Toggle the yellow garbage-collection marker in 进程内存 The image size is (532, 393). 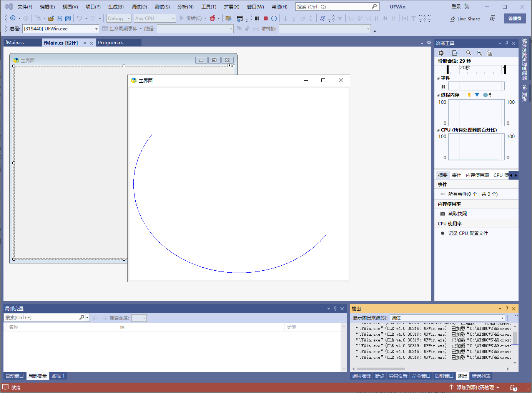point(469,95)
